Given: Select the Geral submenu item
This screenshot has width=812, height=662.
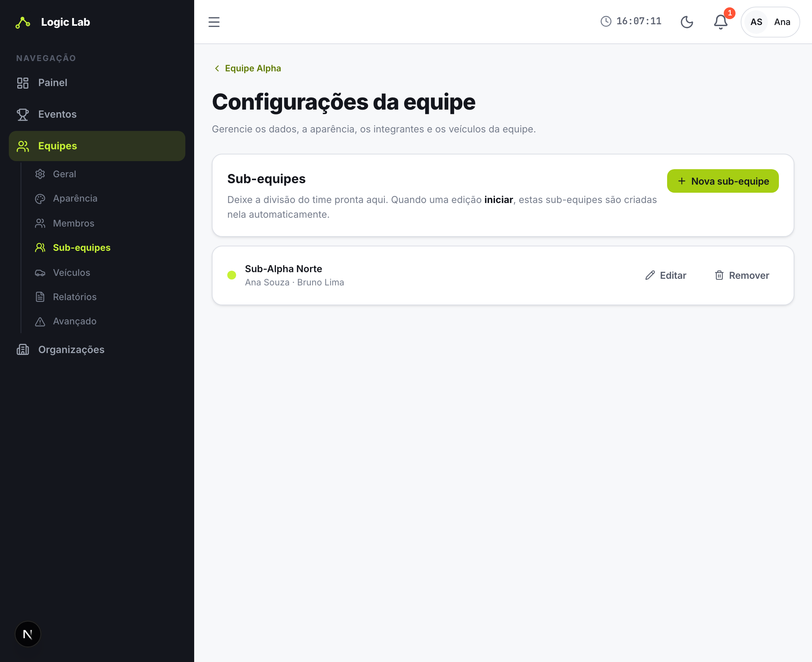Looking at the screenshot, I should [x=107, y=174].
